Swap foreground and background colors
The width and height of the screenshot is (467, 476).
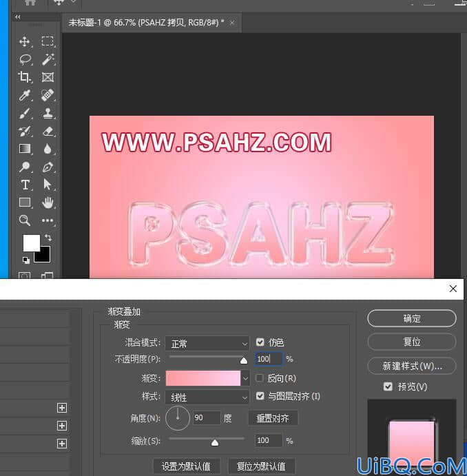click(x=48, y=237)
